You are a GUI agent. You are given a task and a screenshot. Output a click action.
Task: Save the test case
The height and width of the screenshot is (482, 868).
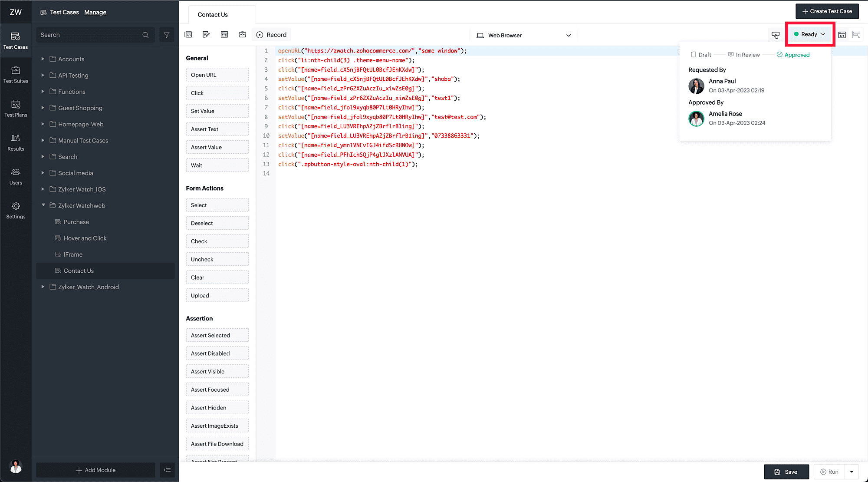pyautogui.click(x=786, y=472)
